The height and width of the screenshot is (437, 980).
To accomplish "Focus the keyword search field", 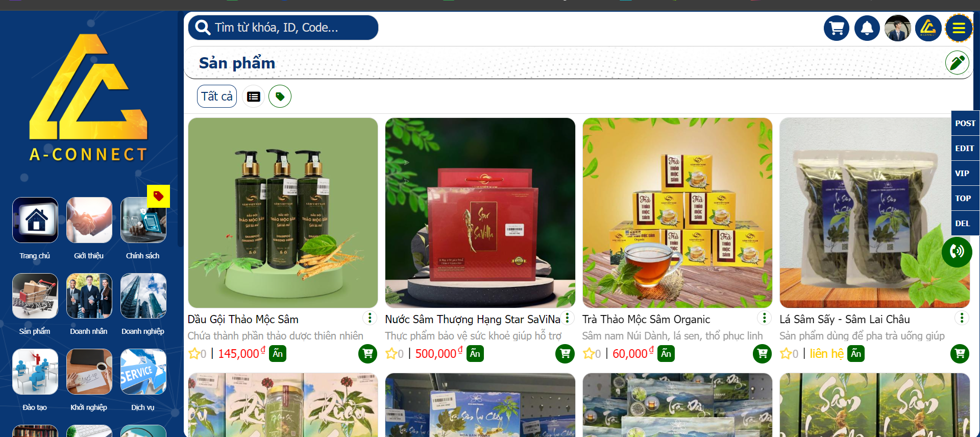I will click(283, 28).
